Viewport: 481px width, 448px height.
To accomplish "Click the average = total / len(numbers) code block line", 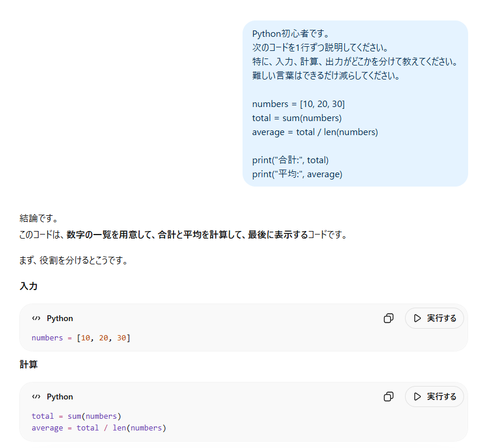I will [x=99, y=428].
